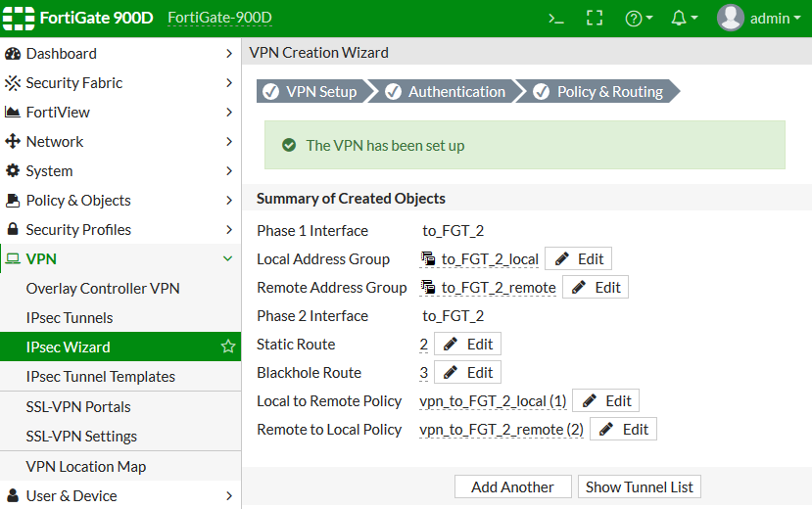Open VPN Location Map

point(86,467)
